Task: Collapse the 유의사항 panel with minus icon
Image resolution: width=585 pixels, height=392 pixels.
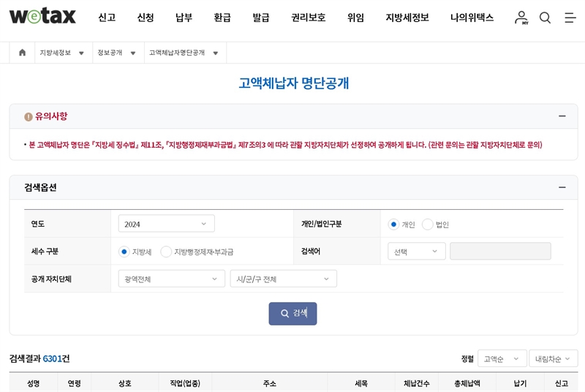Action: 562,116
